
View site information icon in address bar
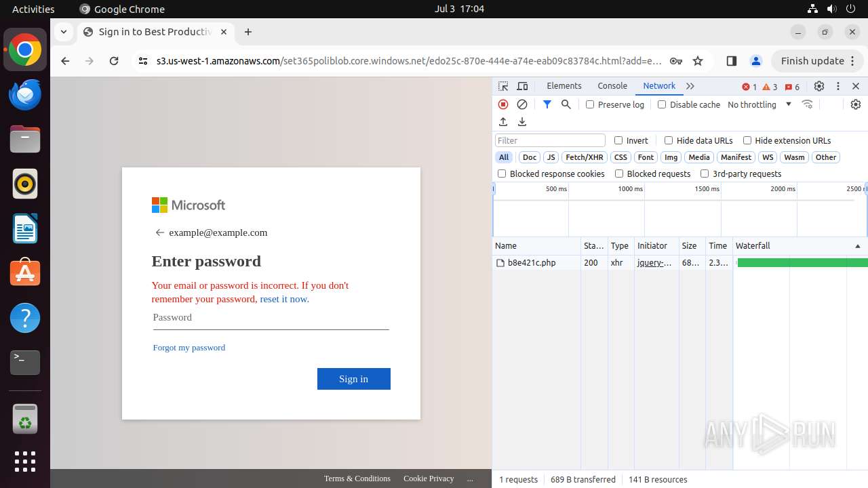tap(142, 61)
